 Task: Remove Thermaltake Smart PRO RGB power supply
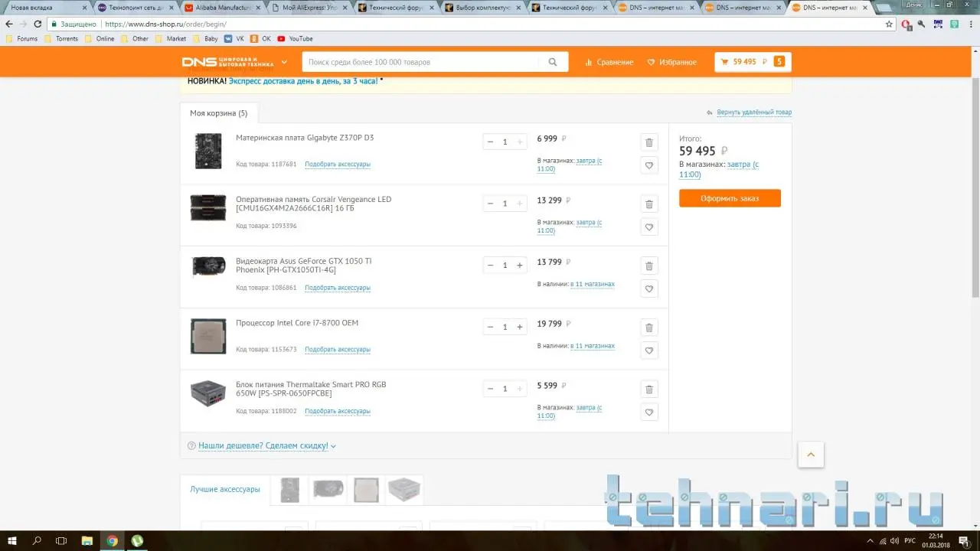pyautogui.click(x=649, y=390)
